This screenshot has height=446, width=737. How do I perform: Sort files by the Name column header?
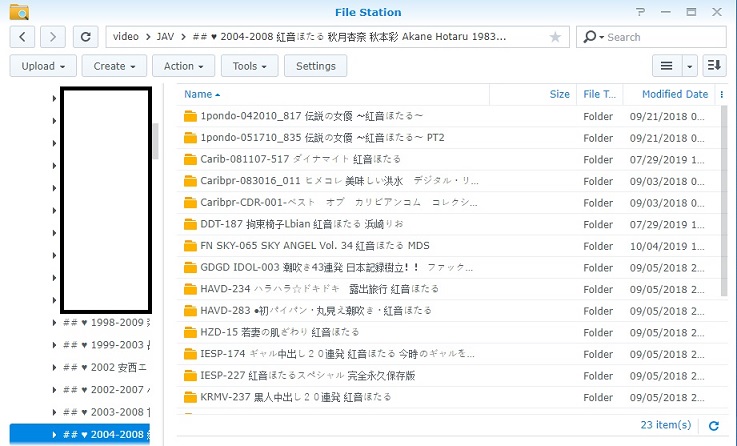pos(199,94)
